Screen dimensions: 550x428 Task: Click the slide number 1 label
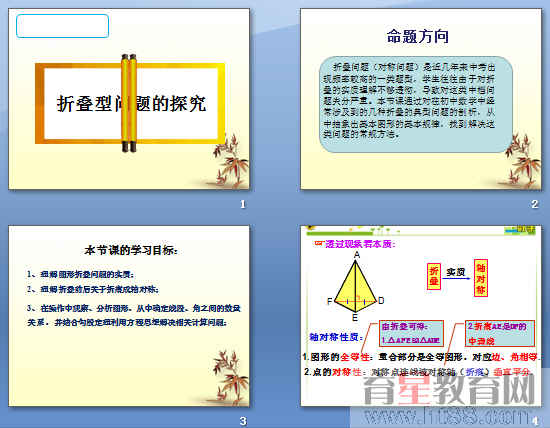pyautogui.click(x=243, y=204)
